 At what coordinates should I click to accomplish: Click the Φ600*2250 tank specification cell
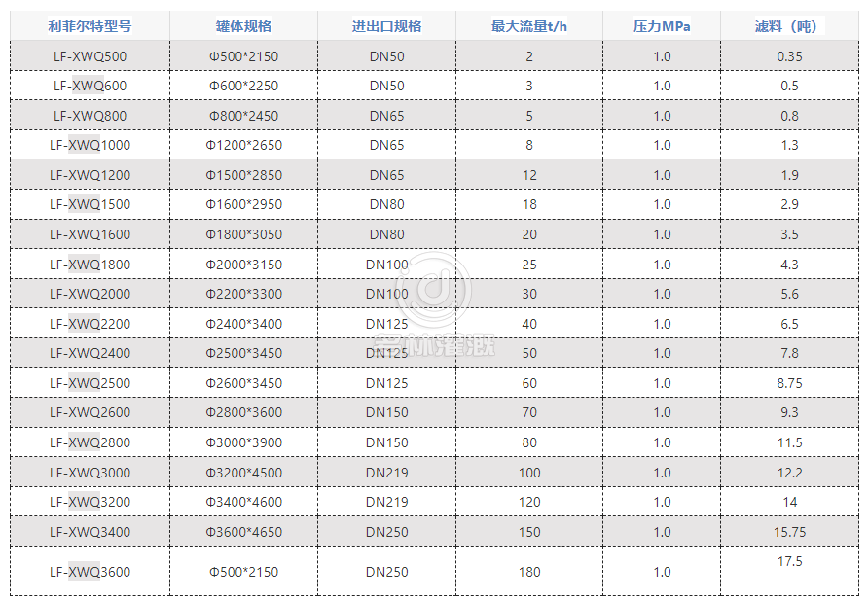[243, 86]
